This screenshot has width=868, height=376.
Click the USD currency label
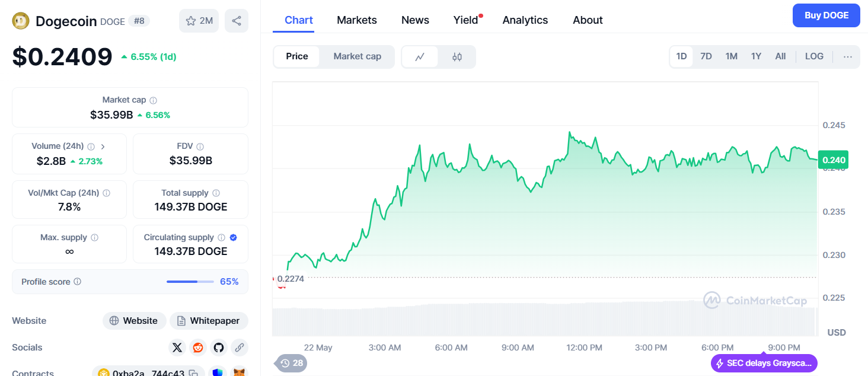coord(837,332)
